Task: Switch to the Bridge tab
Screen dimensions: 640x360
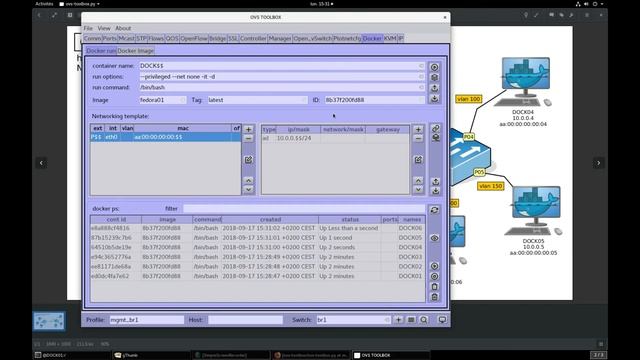Action: coord(218,38)
